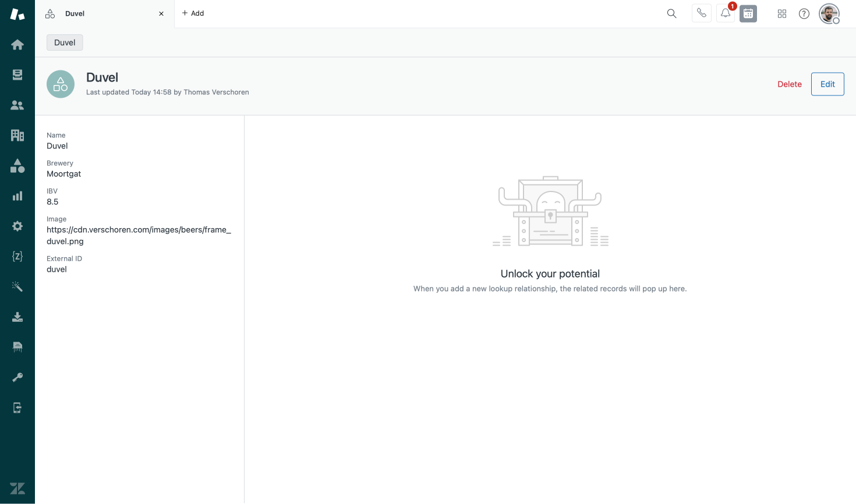Open search with the magnifier icon
Viewport: 856px width, 504px height.
(x=671, y=13)
